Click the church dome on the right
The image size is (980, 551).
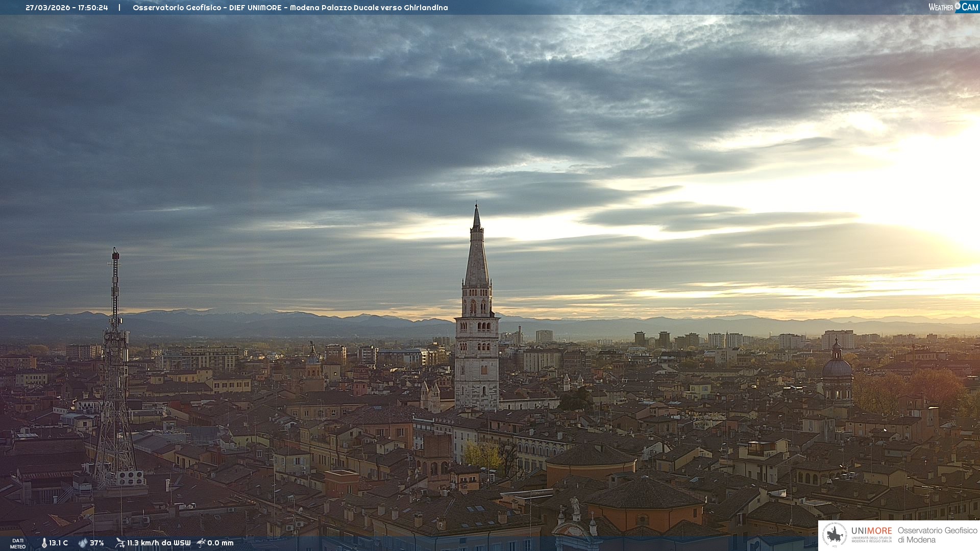[x=837, y=368]
